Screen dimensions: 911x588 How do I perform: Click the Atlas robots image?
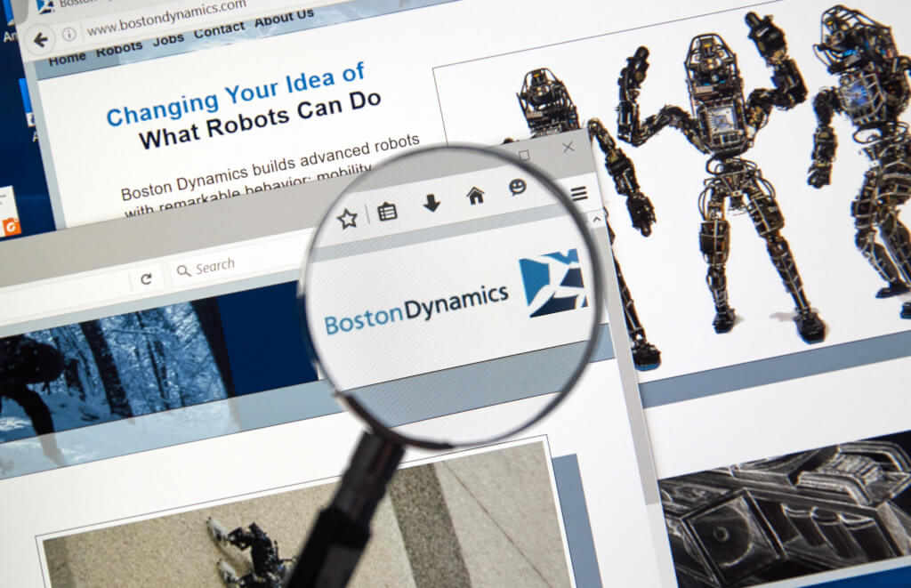(712, 178)
